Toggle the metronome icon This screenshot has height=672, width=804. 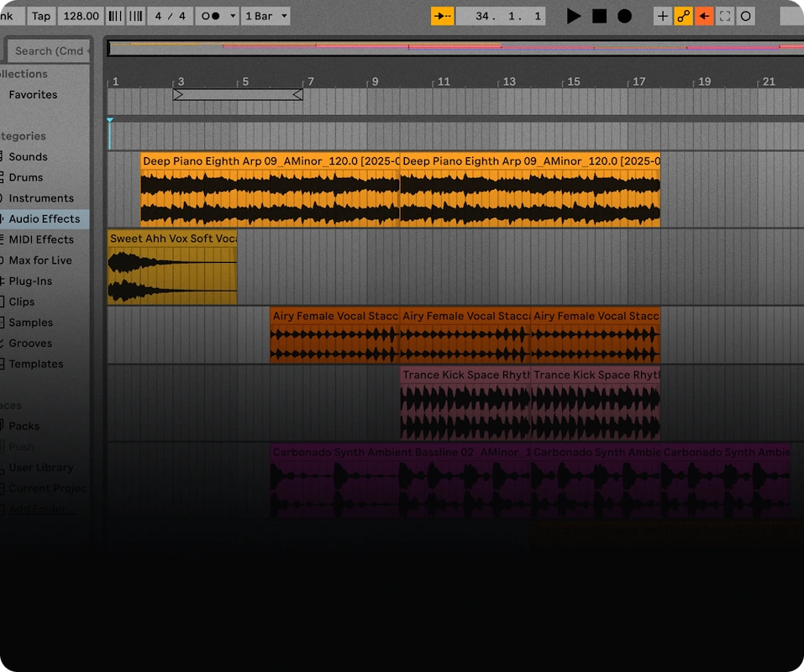coord(208,15)
